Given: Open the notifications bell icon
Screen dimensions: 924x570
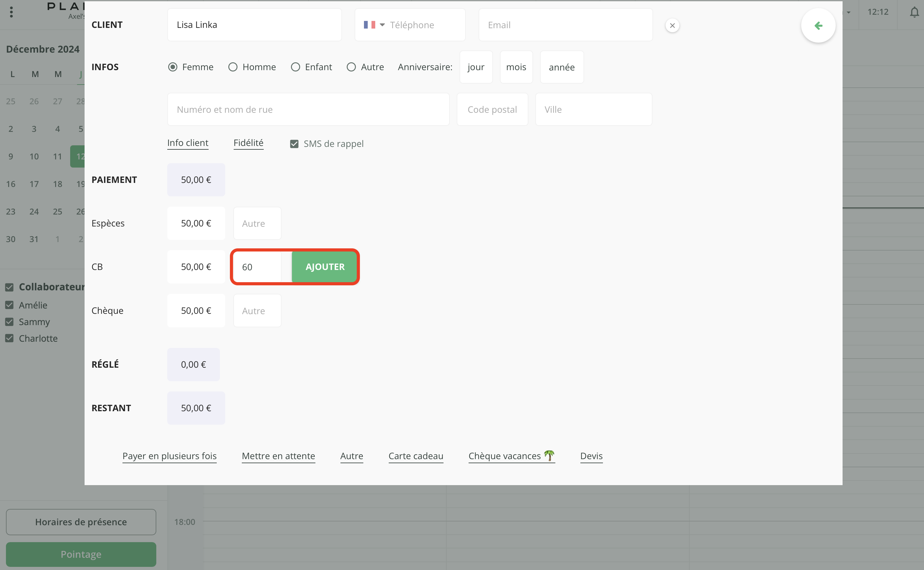Looking at the screenshot, I should pos(914,12).
